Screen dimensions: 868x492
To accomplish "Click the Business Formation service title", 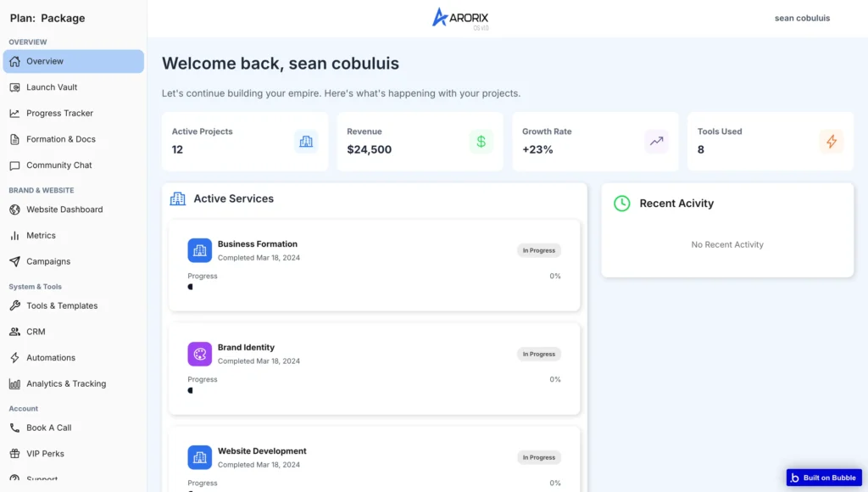I will pyautogui.click(x=258, y=244).
